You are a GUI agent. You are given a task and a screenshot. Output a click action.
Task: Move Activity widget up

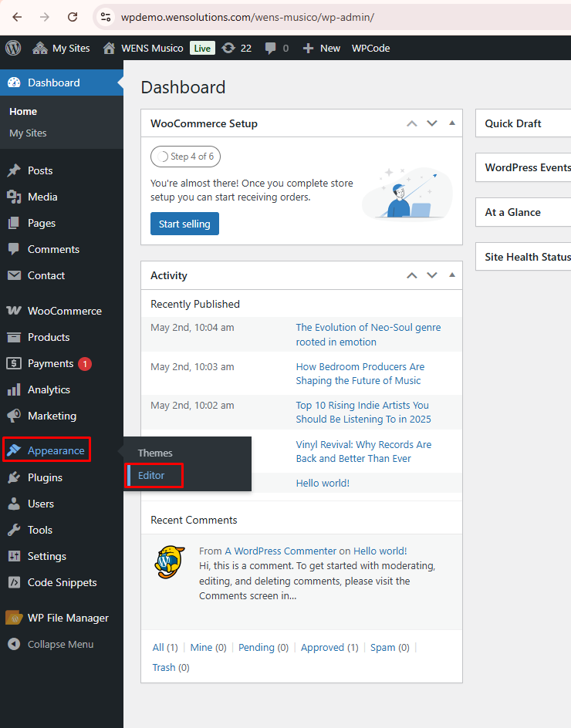pyautogui.click(x=411, y=275)
